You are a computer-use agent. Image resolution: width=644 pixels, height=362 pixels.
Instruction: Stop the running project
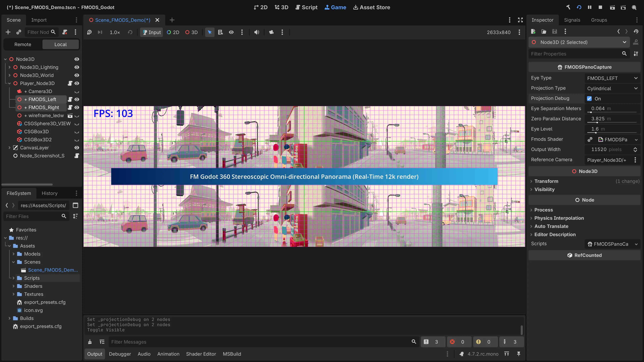600,7
